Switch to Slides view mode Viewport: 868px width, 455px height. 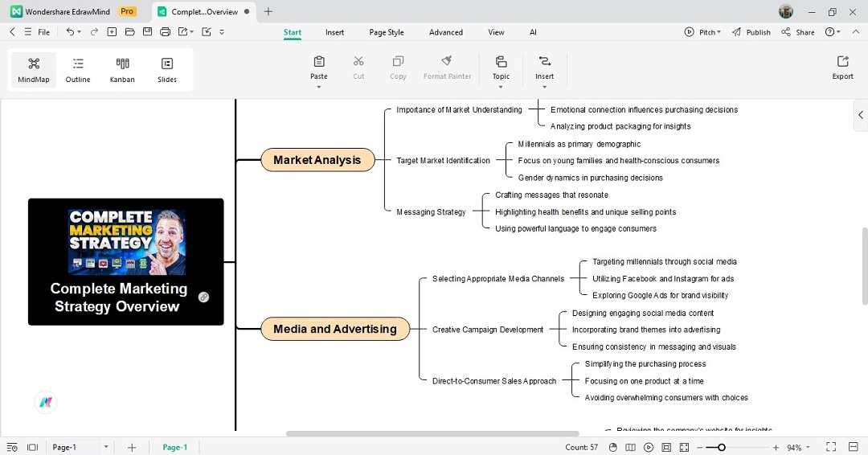point(166,70)
